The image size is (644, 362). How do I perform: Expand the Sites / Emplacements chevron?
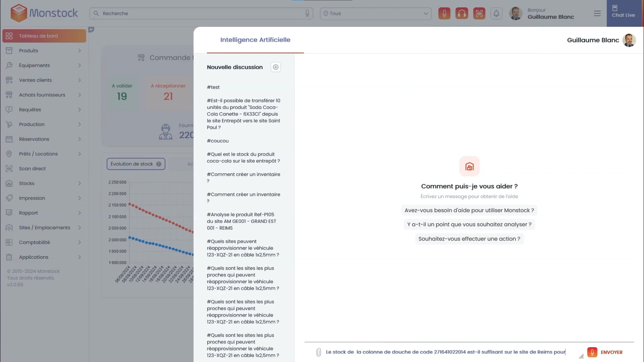point(79,228)
